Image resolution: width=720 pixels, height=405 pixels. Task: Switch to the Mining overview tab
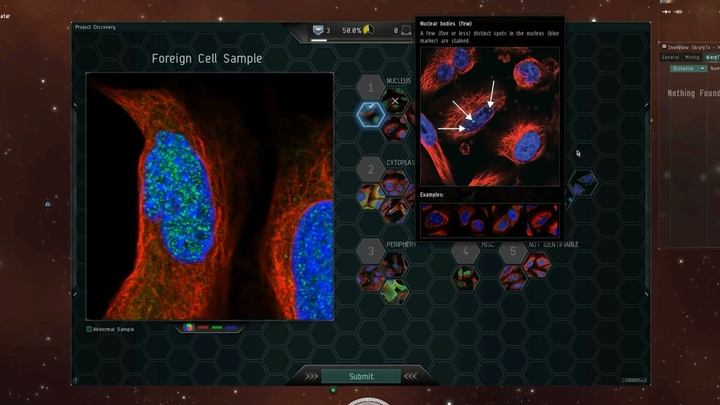[692, 58]
